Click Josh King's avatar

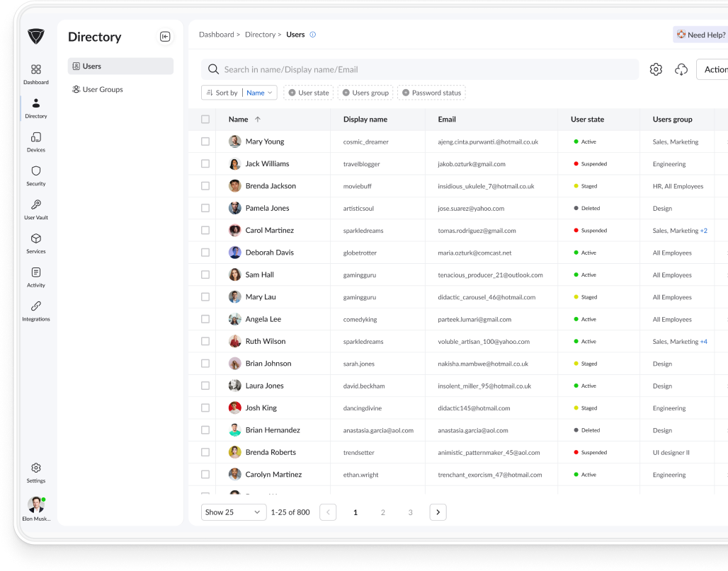click(x=235, y=408)
